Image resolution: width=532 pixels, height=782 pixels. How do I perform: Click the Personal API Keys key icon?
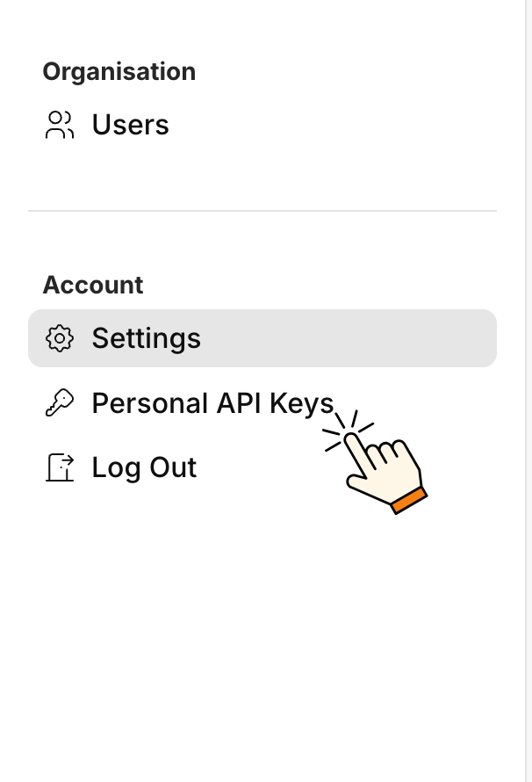(x=60, y=403)
